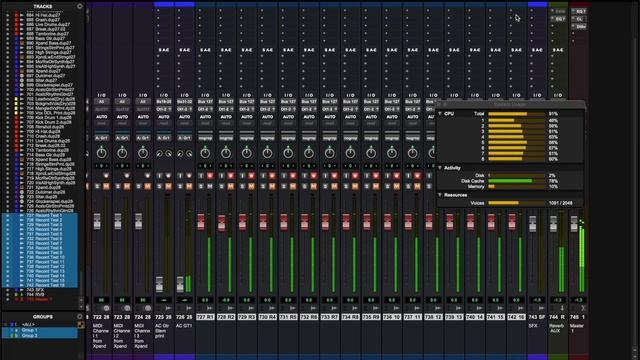Record-arm track 727 R1
This screenshot has height=360, width=640.
[210, 176]
